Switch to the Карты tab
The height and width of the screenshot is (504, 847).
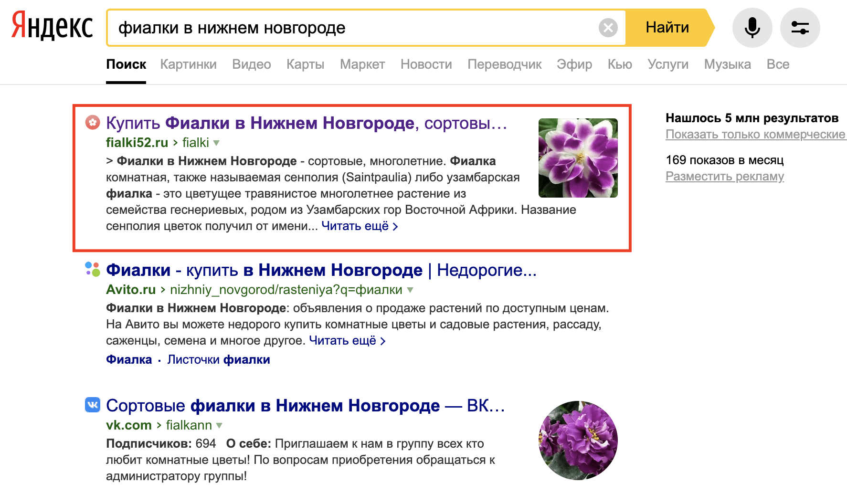305,64
